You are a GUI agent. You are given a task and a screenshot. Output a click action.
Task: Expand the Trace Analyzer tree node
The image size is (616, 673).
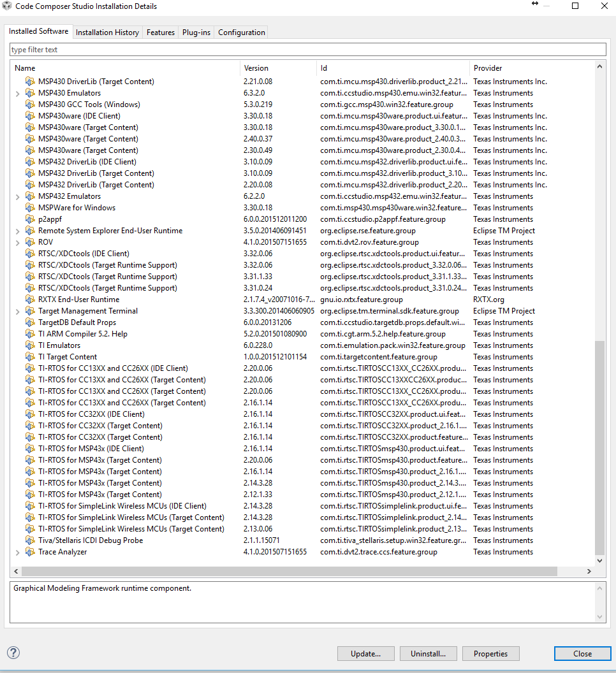pos(18,553)
